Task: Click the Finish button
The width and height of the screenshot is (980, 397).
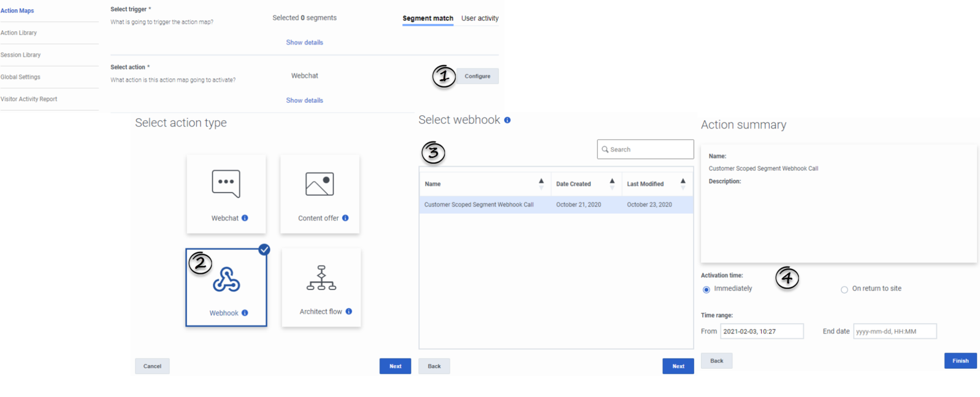Action: (960, 361)
